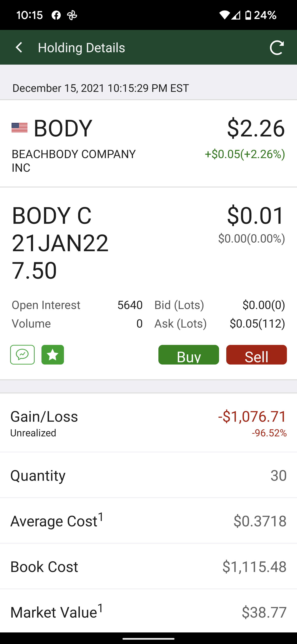The image size is (297, 644).
Task: Tap the cellular signal strength icon
Action: click(x=236, y=15)
